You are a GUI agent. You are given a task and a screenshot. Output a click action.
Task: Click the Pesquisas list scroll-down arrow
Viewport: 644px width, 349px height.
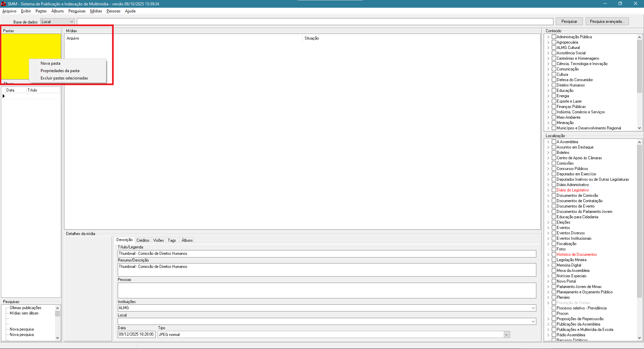[57, 338]
